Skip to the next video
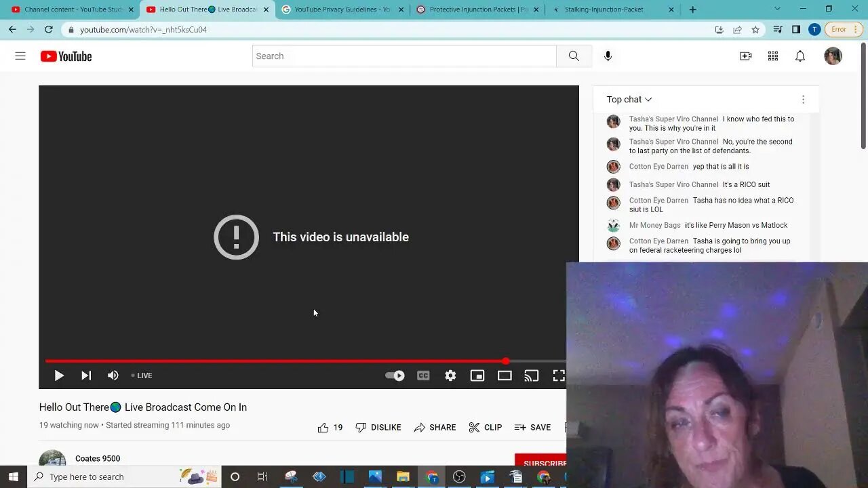This screenshot has height=488, width=868. tap(86, 375)
